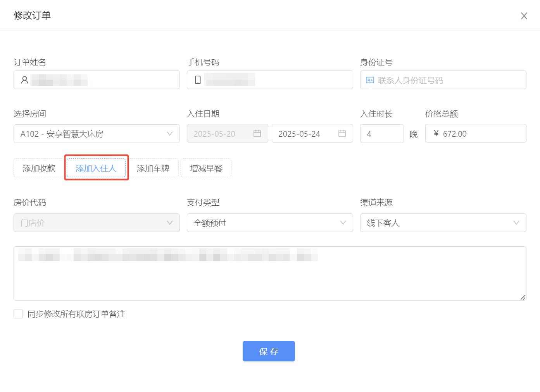
Task: Select the checkout date field 2025-05-24
Action: tap(312, 133)
